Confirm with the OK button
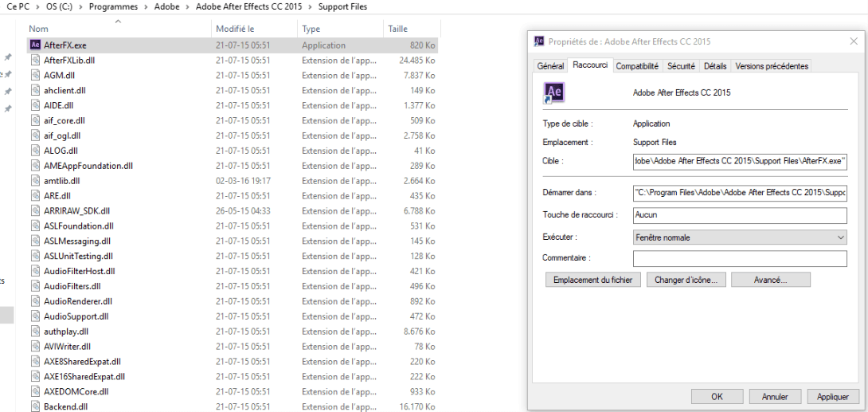868x412 pixels. [717, 397]
